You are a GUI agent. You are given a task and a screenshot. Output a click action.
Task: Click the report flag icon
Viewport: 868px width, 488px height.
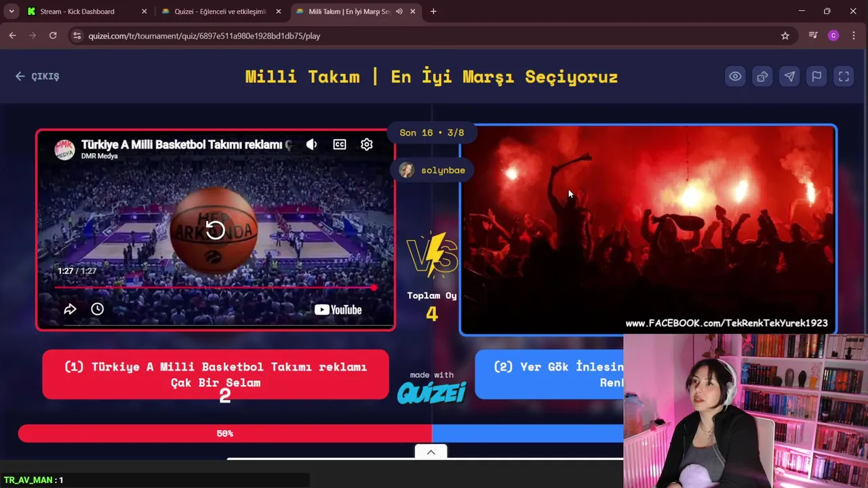tap(816, 77)
